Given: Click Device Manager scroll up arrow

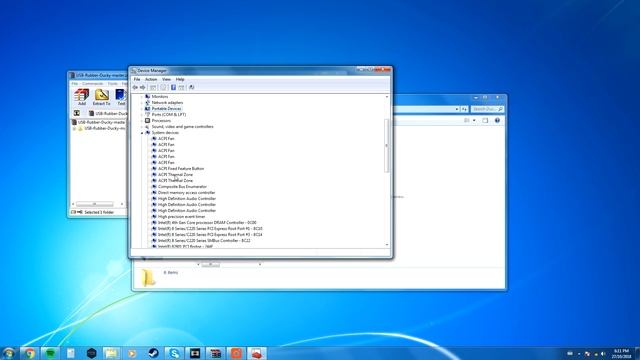Looking at the screenshot, I should point(387,97).
